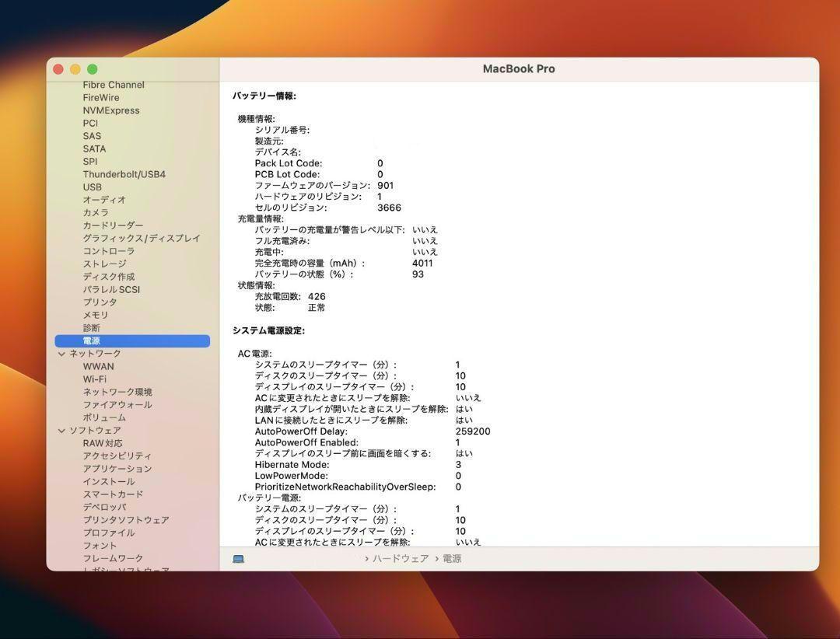Select アクセシビリティ in the sidebar
This screenshot has height=639, width=840.
117,456
